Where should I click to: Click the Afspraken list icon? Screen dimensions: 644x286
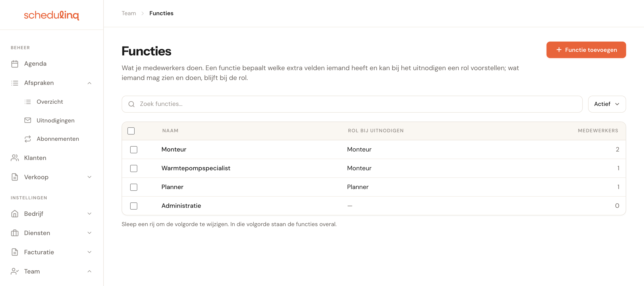pyautogui.click(x=15, y=83)
